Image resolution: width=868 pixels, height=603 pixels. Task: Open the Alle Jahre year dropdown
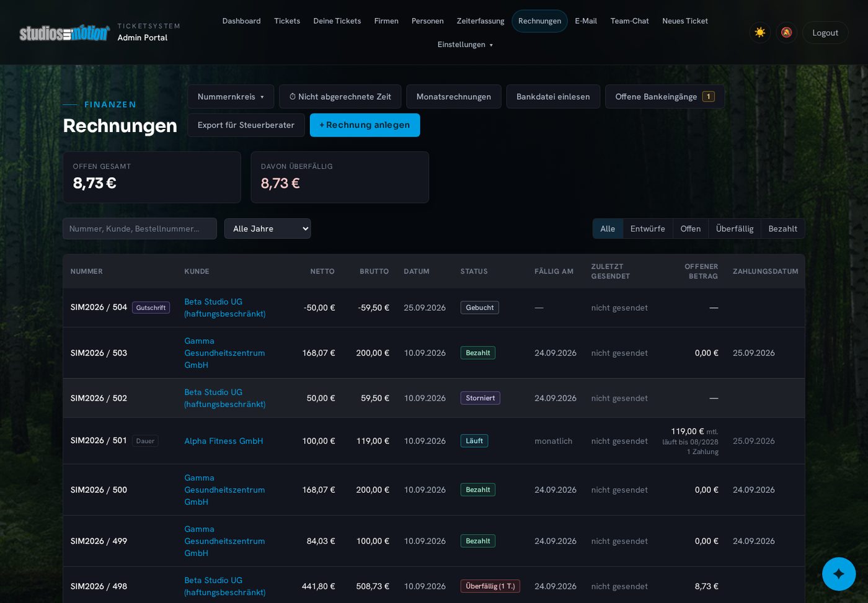point(267,229)
